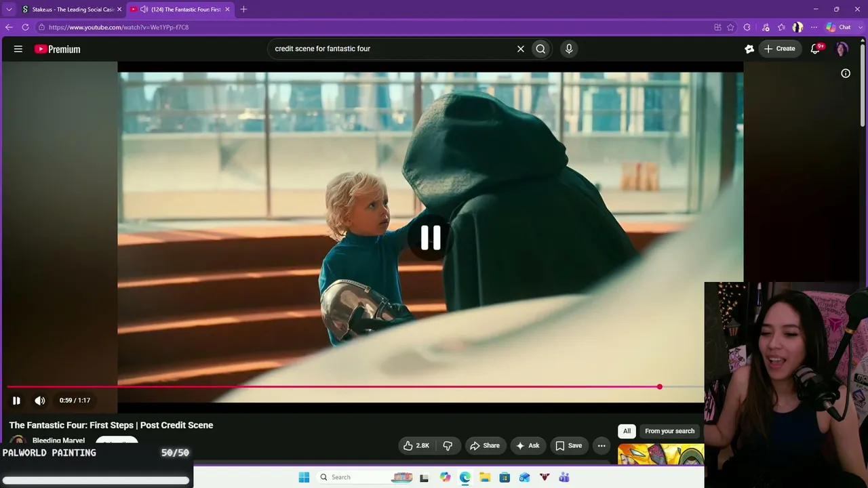Open the red winged icon app on taskbar

point(545,477)
